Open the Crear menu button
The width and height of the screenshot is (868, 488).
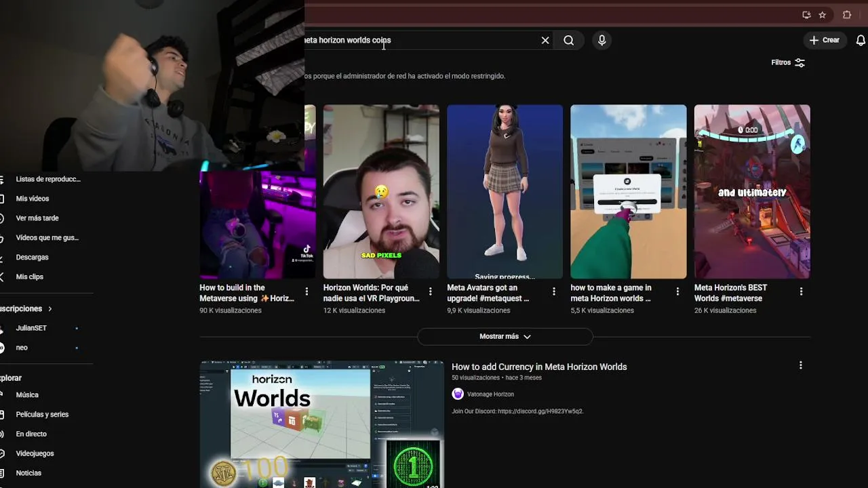[x=825, y=41]
